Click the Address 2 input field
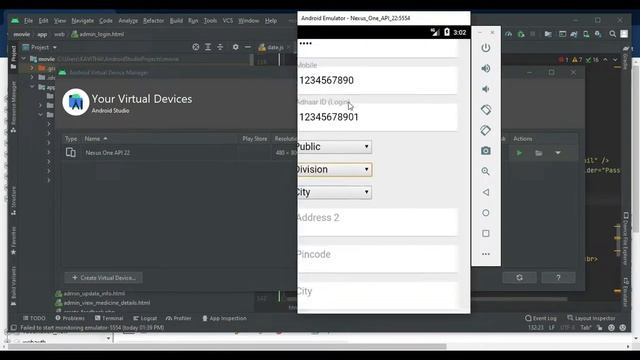 378,222
